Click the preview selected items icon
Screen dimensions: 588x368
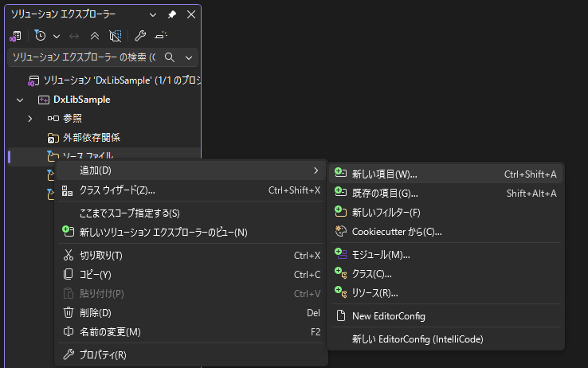[161, 36]
